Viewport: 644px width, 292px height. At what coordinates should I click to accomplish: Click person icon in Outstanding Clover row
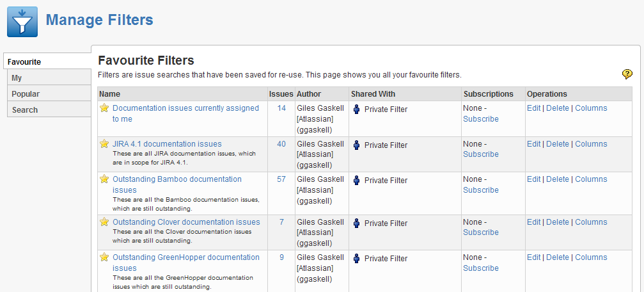click(x=356, y=223)
